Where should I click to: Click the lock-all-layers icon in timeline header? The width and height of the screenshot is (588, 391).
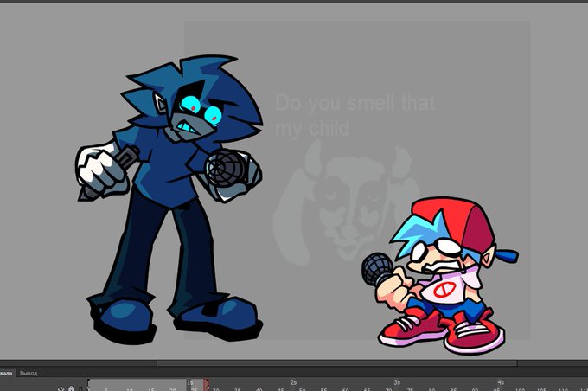click(71, 388)
